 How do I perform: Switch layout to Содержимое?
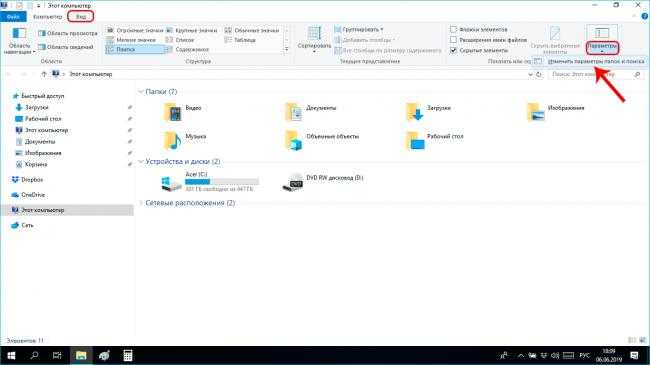tap(187, 49)
